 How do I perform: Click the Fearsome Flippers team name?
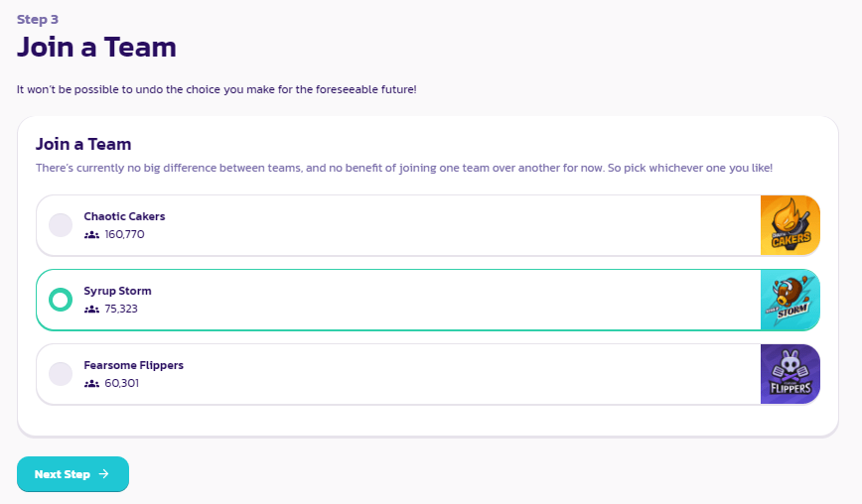click(133, 365)
